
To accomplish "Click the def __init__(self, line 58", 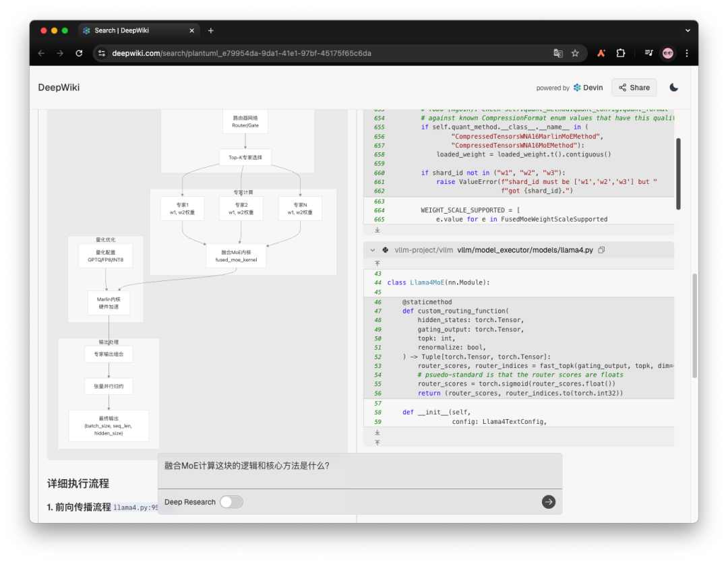I will 436,412.
